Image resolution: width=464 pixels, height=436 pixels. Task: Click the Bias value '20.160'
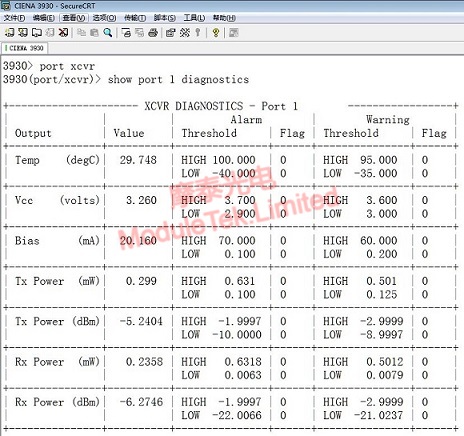tap(138, 241)
